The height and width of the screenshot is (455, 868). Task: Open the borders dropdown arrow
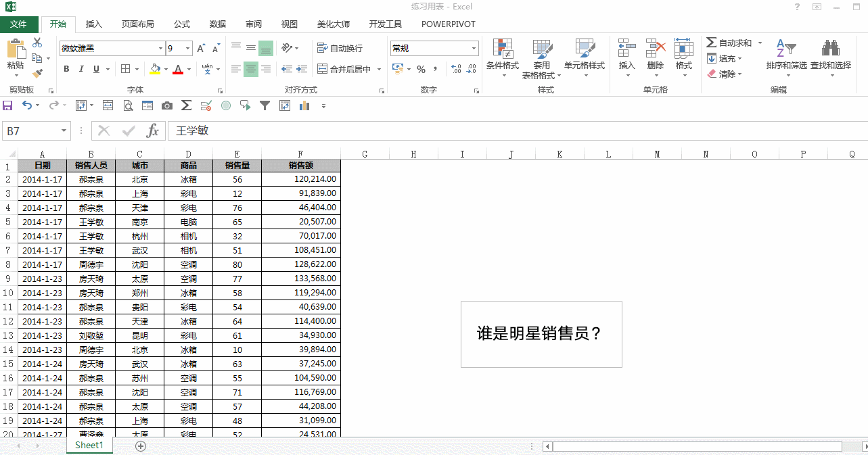[137, 69]
